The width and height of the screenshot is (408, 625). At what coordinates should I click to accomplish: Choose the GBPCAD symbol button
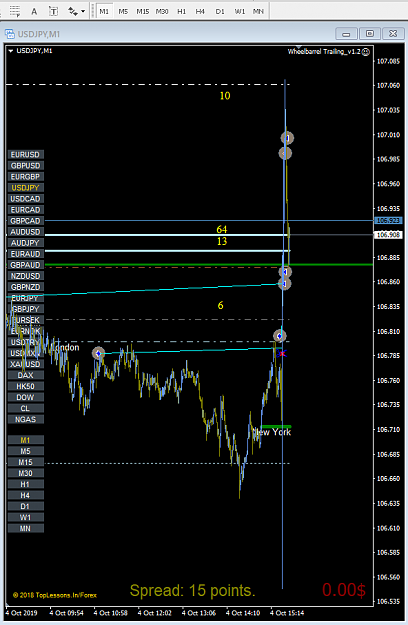pos(26,221)
